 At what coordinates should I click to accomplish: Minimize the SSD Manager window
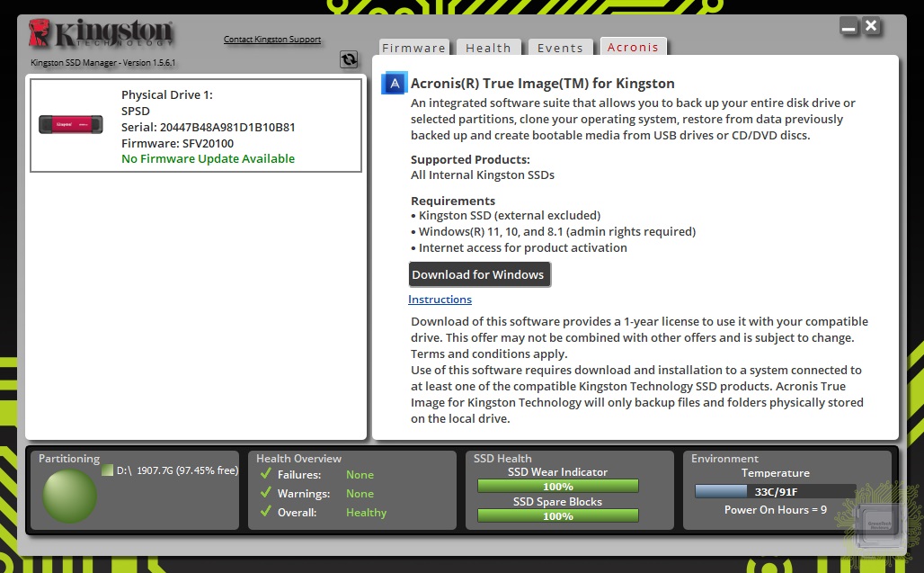pos(849,27)
